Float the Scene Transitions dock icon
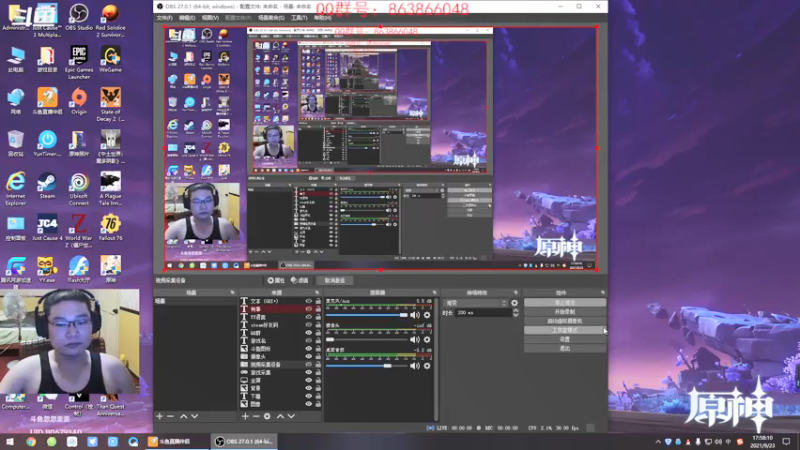The height and width of the screenshot is (450, 800). (516, 292)
